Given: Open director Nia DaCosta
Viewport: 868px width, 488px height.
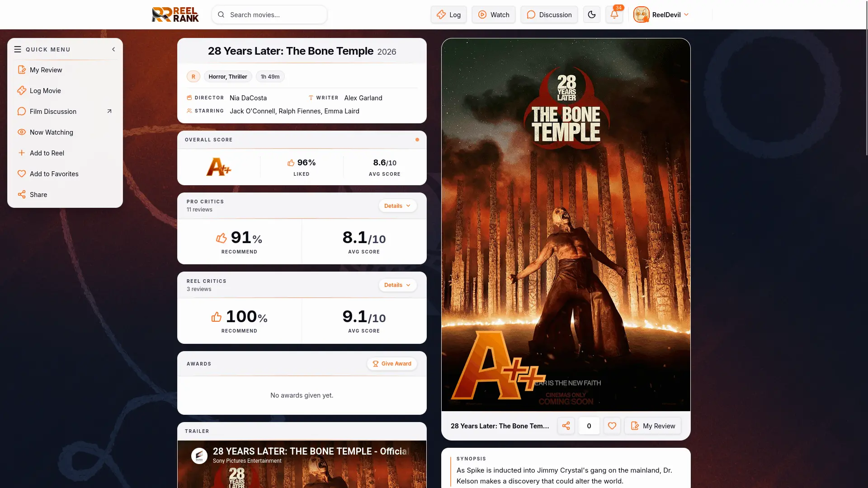Looking at the screenshot, I should [x=248, y=98].
